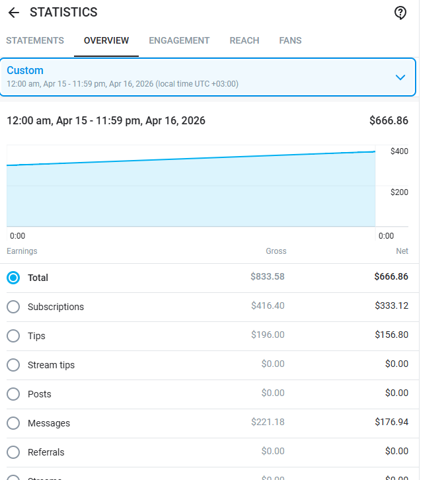
Task: Select the Total earnings radio button
Action: coord(13,278)
